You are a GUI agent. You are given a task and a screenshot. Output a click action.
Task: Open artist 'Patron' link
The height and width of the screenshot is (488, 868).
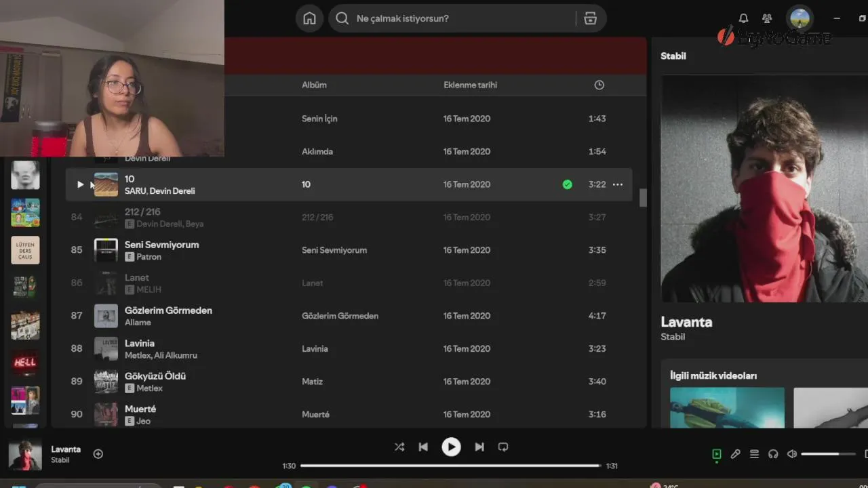[149, 257]
